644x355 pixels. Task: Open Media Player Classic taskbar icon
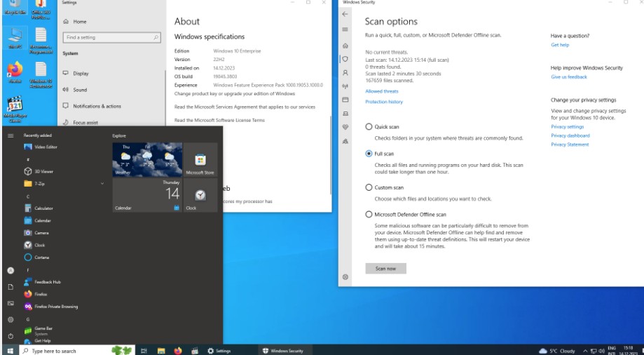coord(195,351)
